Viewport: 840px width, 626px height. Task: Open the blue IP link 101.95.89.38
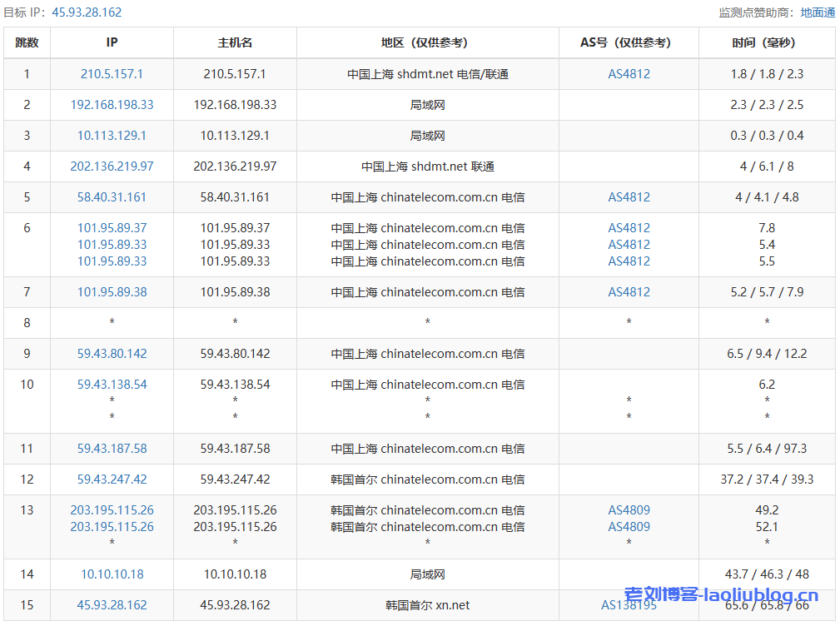pos(112,292)
